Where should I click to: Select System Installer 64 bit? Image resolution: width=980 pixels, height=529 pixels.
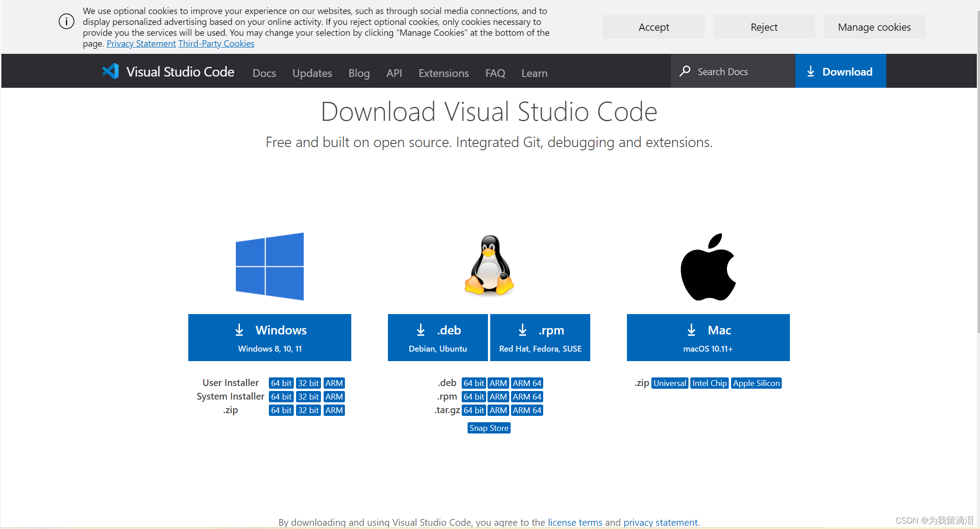click(281, 396)
